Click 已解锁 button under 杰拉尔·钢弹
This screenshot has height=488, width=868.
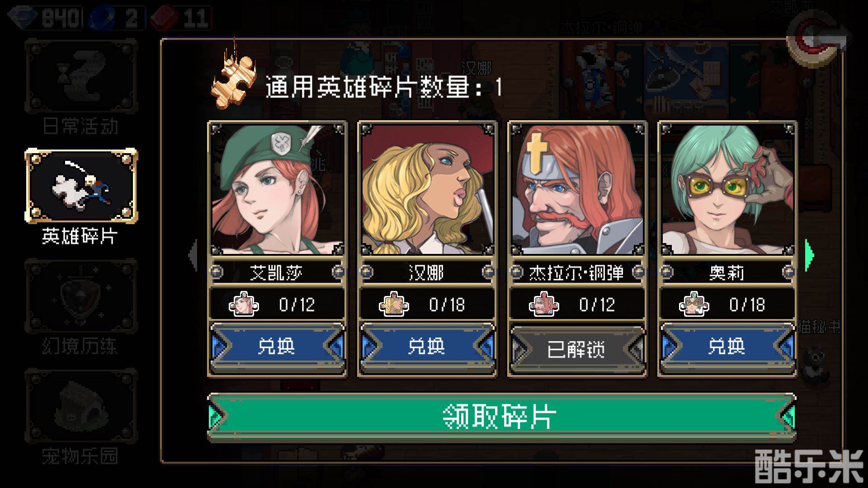pyautogui.click(x=577, y=349)
